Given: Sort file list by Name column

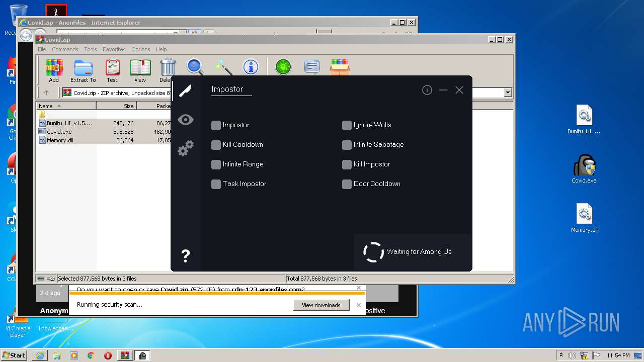Looking at the screenshot, I should [x=66, y=106].
